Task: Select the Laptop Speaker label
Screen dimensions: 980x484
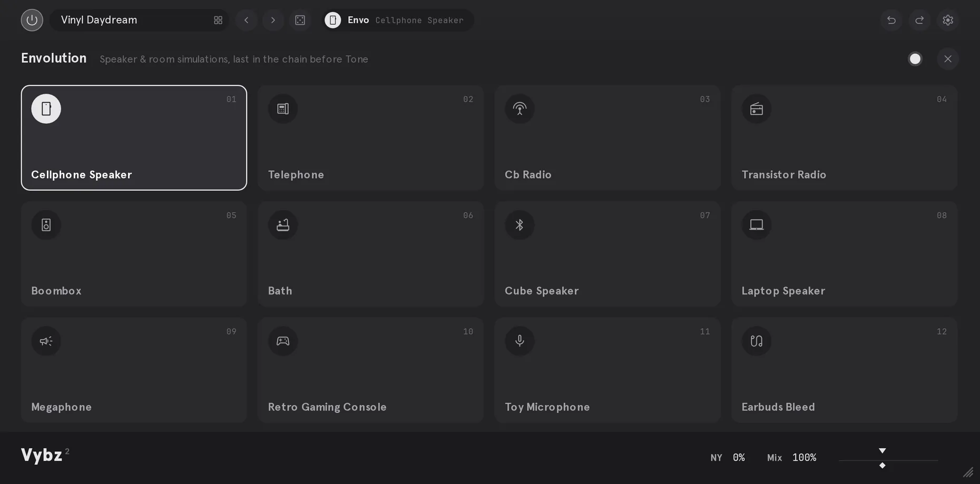Action: (x=783, y=291)
